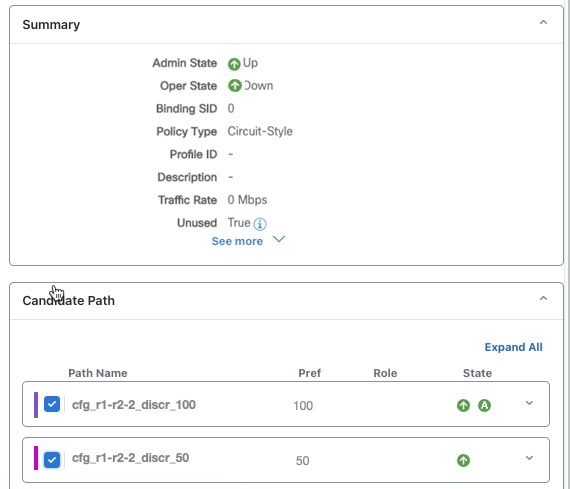
Task: Uncheck the cfg_r1-r2-2_discr_100 path checkbox
Action: [52, 404]
